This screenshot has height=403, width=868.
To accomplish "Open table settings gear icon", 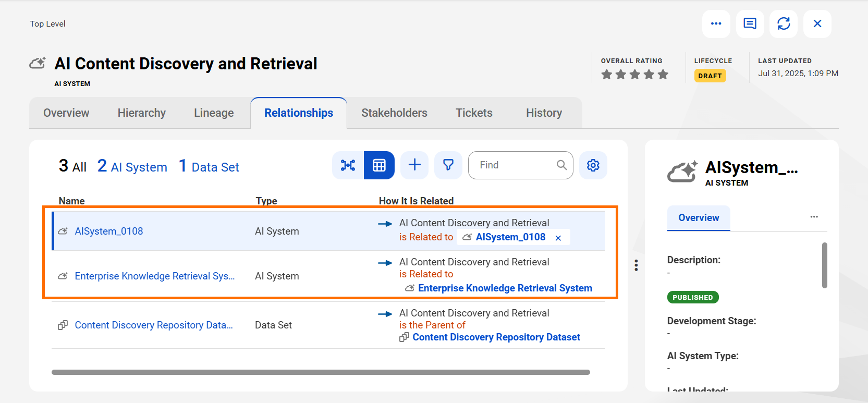I will tap(593, 165).
